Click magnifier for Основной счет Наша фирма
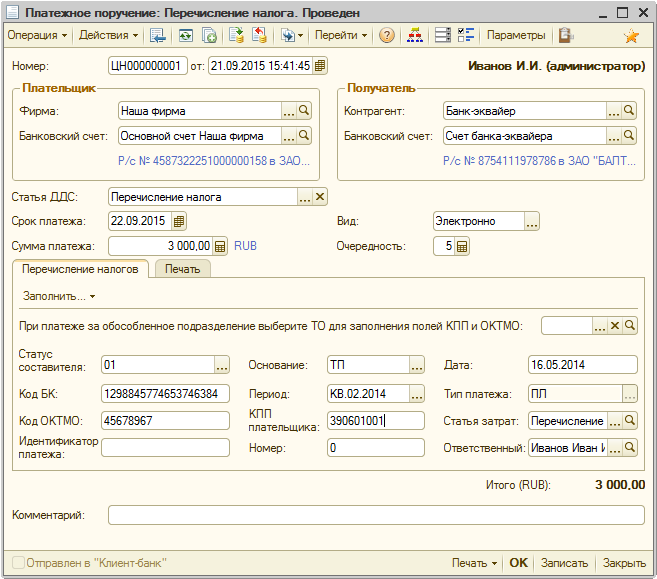The image size is (657, 579). 304,136
